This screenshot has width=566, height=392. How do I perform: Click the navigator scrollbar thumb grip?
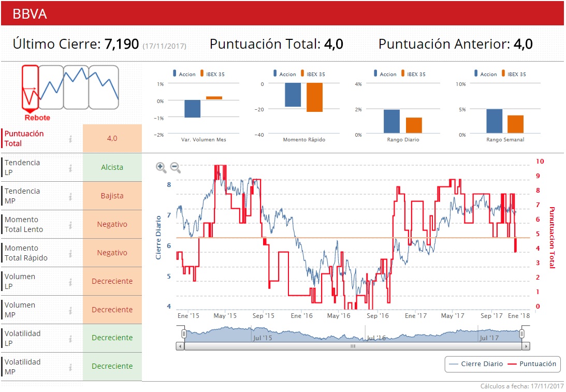(353, 346)
